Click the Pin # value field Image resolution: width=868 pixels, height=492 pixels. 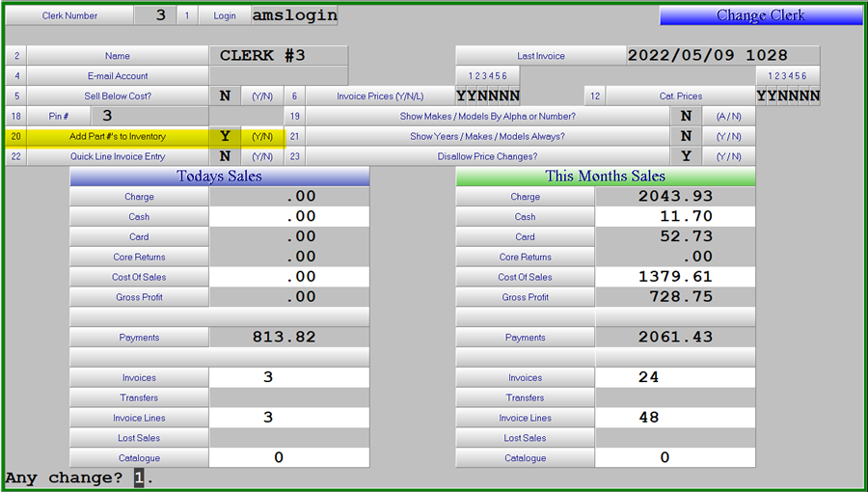pyautogui.click(x=149, y=116)
